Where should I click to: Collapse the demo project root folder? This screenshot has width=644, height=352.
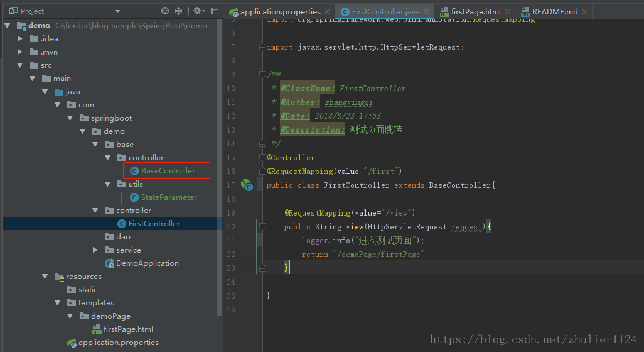tap(8, 26)
